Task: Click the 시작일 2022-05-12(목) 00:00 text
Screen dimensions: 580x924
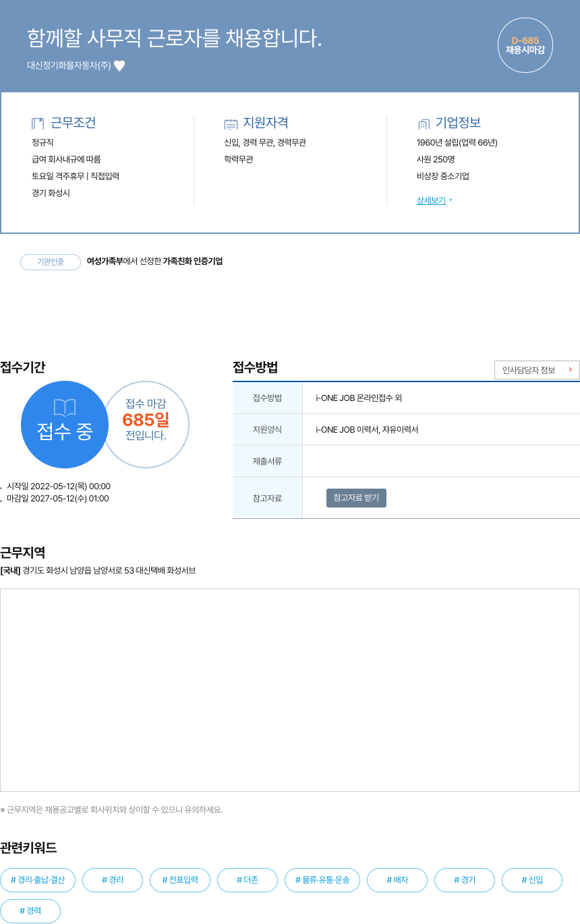Action: [x=59, y=487]
